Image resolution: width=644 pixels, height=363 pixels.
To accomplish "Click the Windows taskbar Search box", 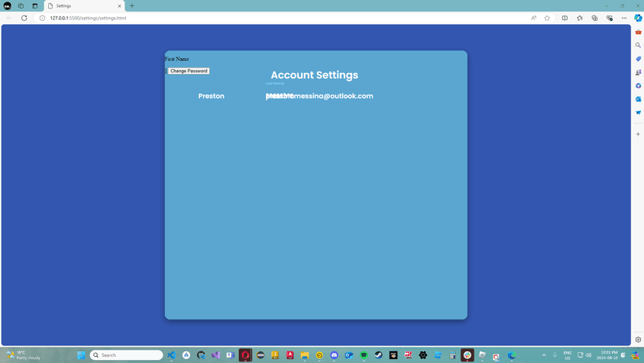I will click(x=127, y=355).
